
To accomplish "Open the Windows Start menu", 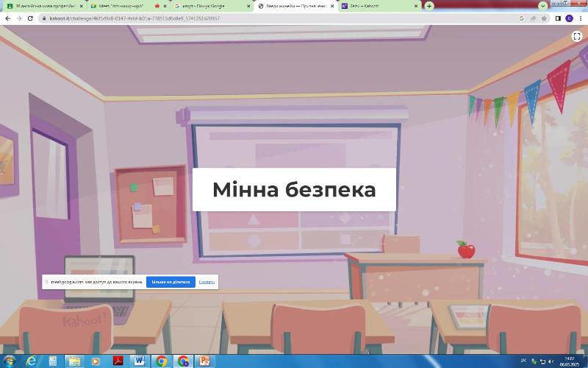I will click(9, 361).
